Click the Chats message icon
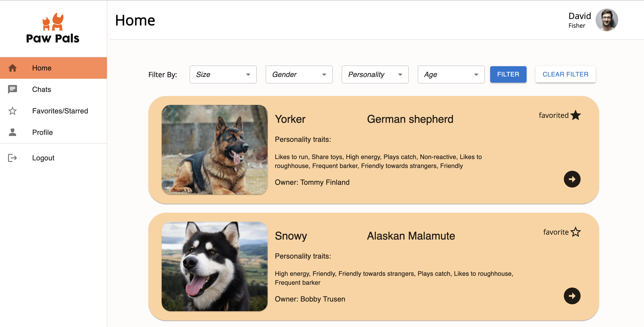The width and height of the screenshot is (644, 327). pyautogui.click(x=13, y=89)
